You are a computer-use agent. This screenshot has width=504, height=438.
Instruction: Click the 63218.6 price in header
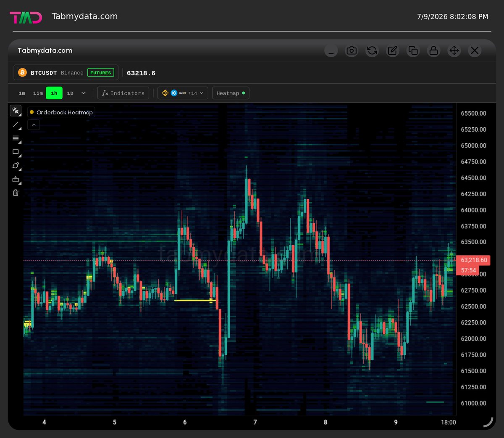tap(141, 73)
